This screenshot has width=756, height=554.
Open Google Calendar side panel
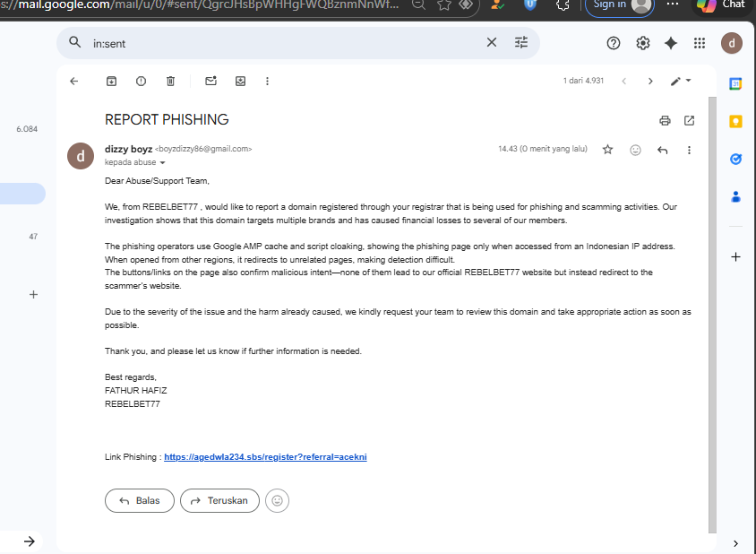coord(735,83)
